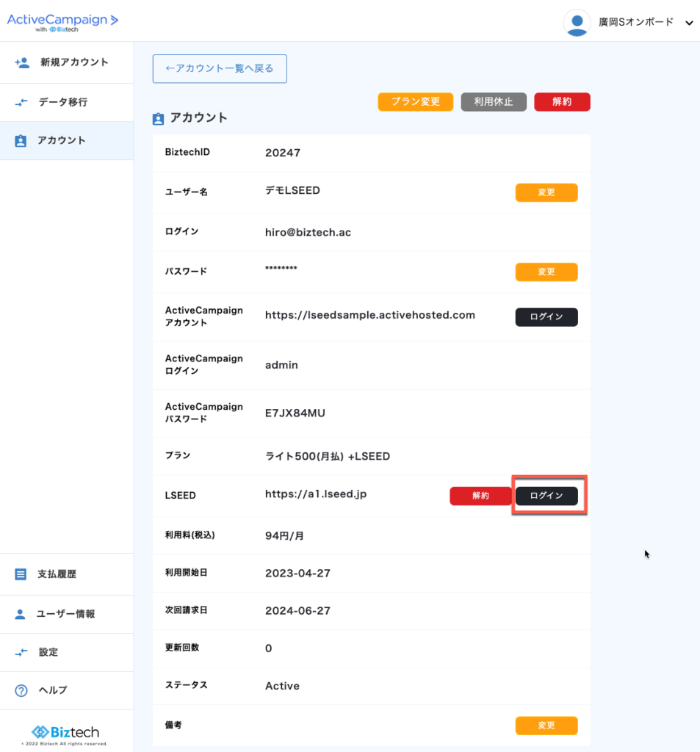Click 変更 button next to username
The width and height of the screenshot is (700, 752).
[546, 192]
